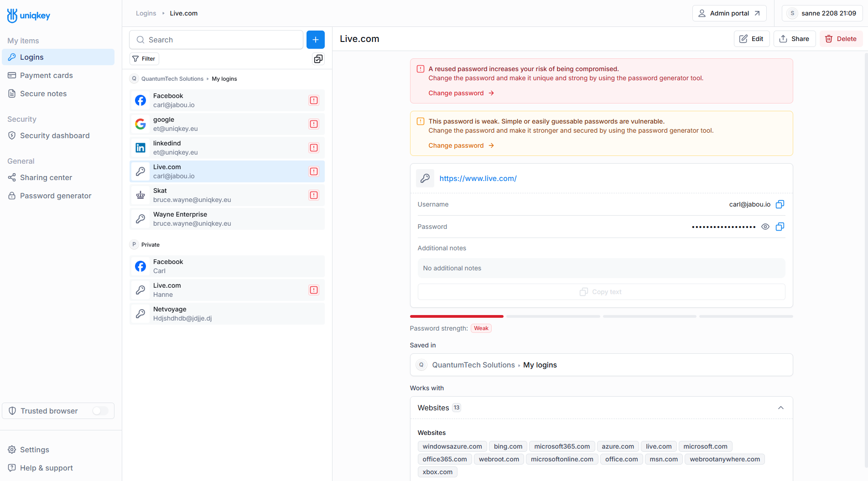
Task: Click the password strength bar
Action: tap(601, 316)
